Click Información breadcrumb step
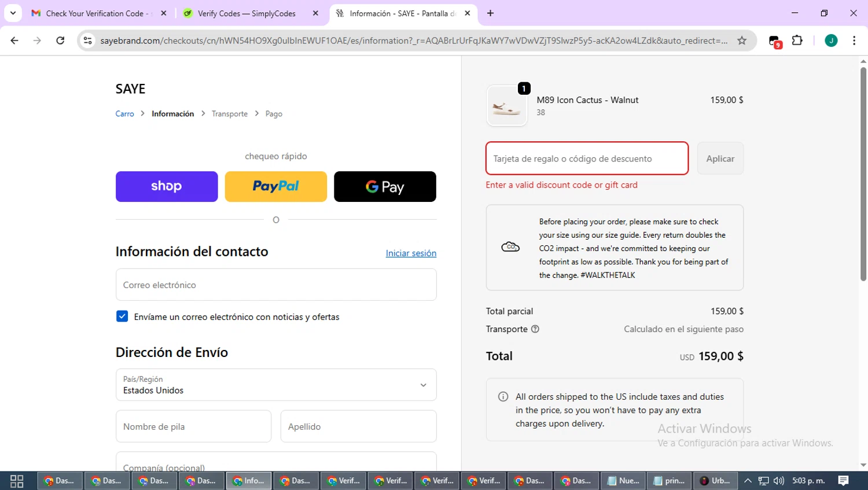Image resolution: width=868 pixels, height=490 pixels. click(x=173, y=114)
